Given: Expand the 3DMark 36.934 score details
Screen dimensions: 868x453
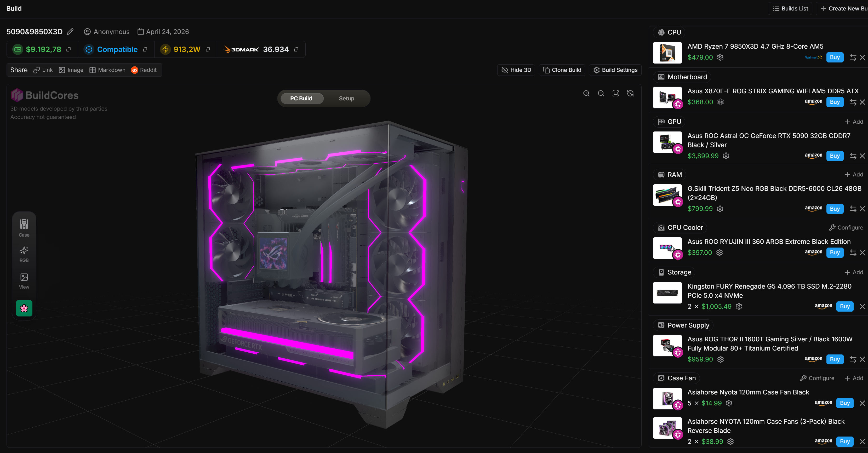Looking at the screenshot, I should point(296,49).
